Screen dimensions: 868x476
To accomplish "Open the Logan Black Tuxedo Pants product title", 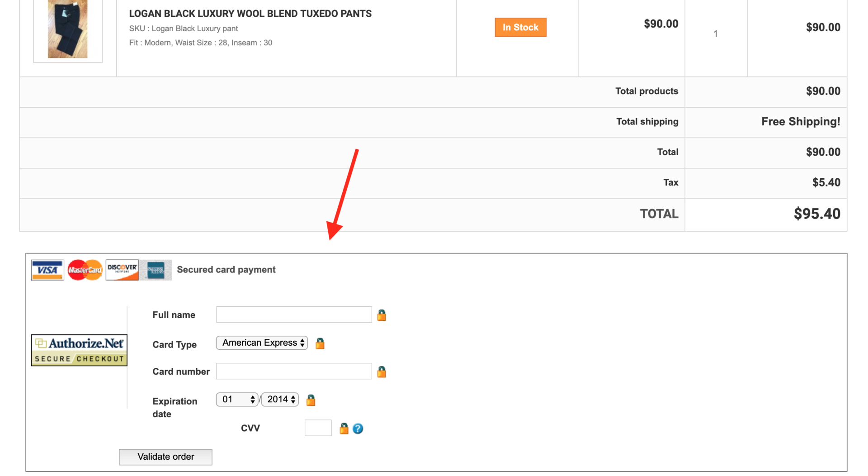I will coord(250,14).
